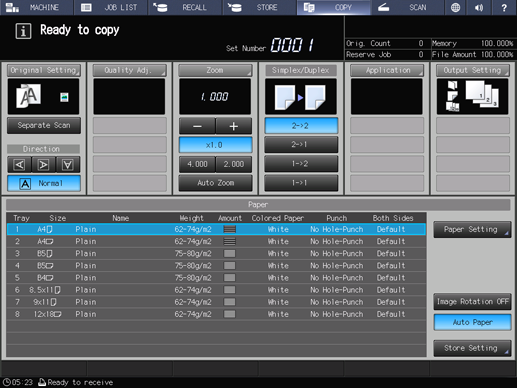This screenshot has width=517, height=388.
Task: Switch to the JOB LIST tab
Action: pyautogui.click(x=111, y=7)
